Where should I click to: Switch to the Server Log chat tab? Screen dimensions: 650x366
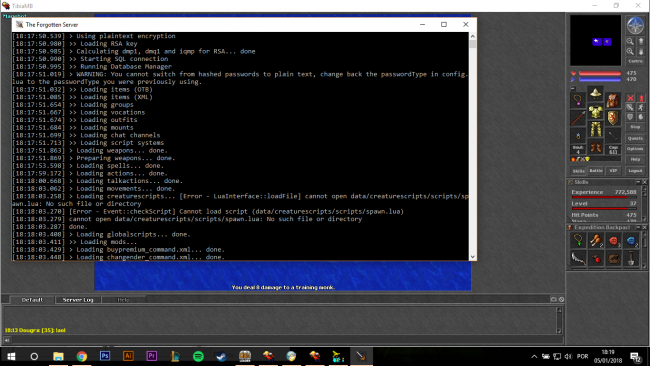[x=78, y=300]
